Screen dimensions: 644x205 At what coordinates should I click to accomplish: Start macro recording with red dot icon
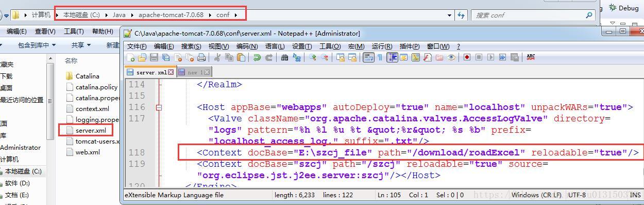click(x=467, y=57)
